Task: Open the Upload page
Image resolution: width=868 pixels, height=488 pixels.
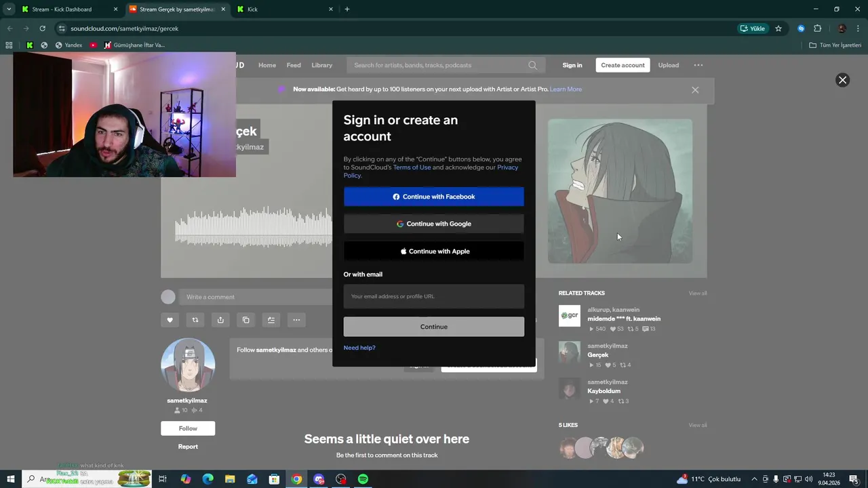Action: click(x=668, y=65)
